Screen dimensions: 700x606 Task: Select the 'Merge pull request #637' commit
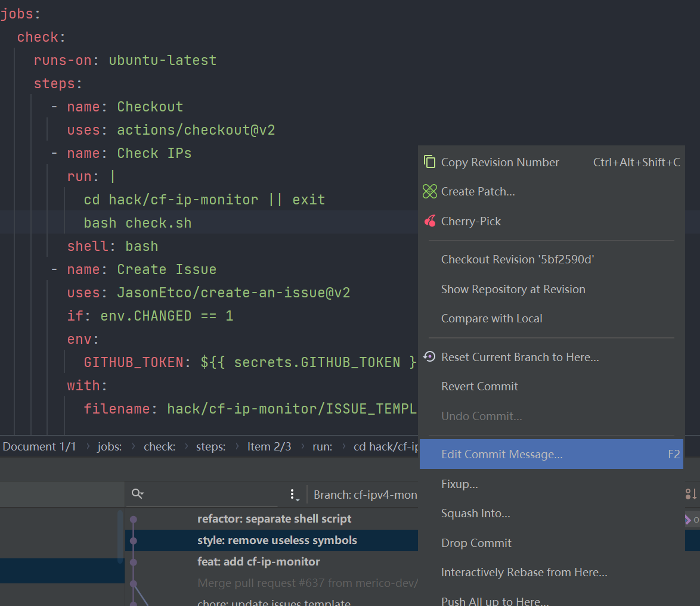[307, 583]
